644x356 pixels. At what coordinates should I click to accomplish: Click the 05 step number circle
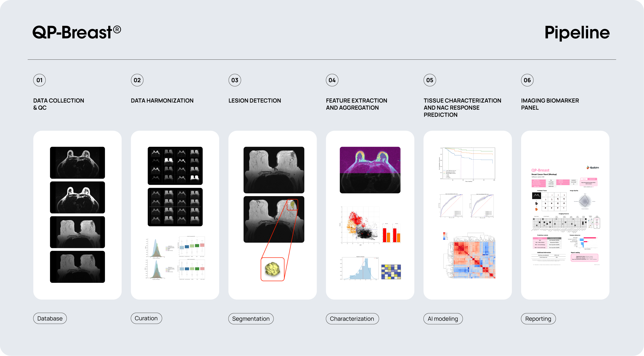point(429,80)
